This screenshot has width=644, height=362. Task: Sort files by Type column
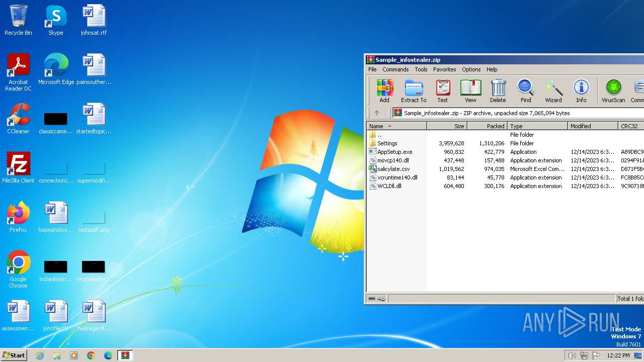point(537,126)
